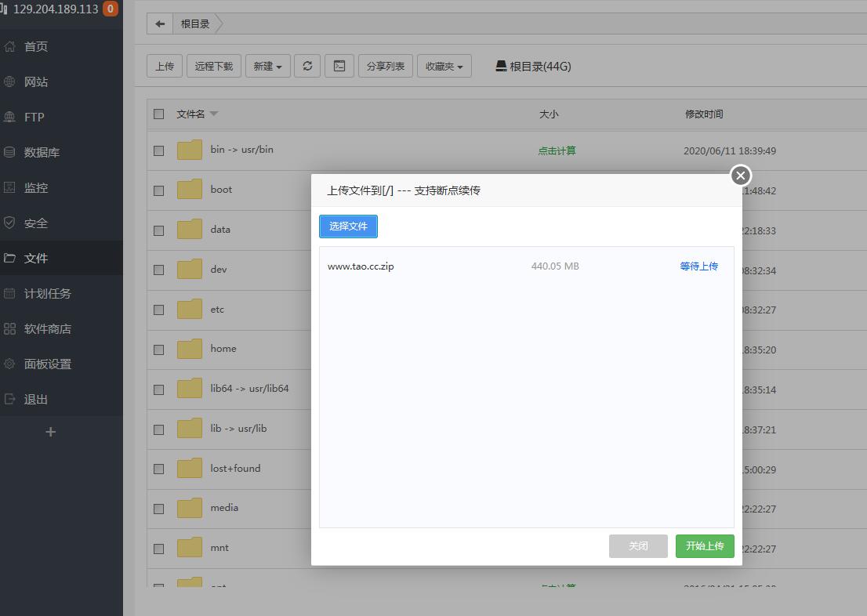Click the notification badge beside the server IP
This screenshot has height=616, width=867.
(x=111, y=9)
